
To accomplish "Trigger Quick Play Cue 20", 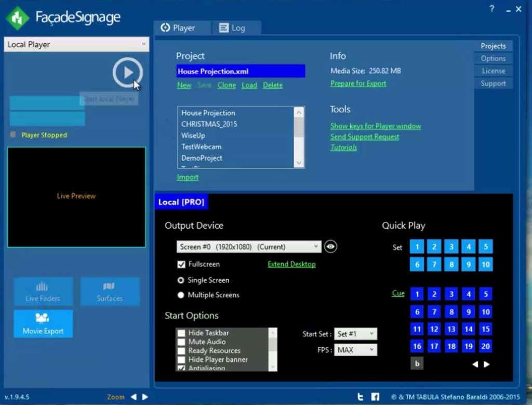I will pyautogui.click(x=486, y=346).
